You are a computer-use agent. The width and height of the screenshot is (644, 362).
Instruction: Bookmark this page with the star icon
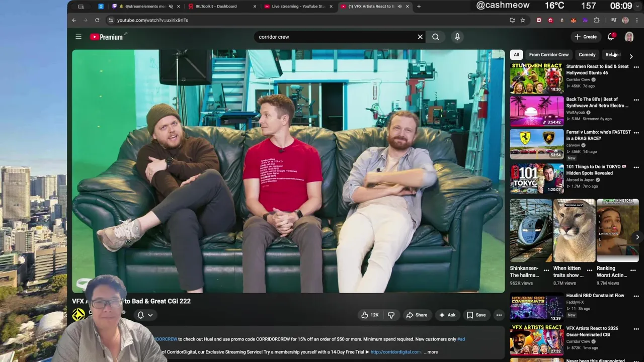coord(523,20)
